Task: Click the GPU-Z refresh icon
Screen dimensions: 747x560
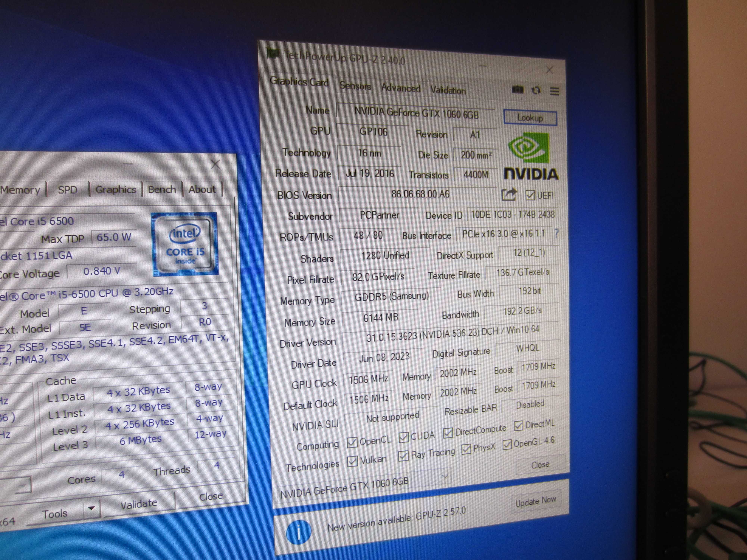Action: pyautogui.click(x=536, y=90)
